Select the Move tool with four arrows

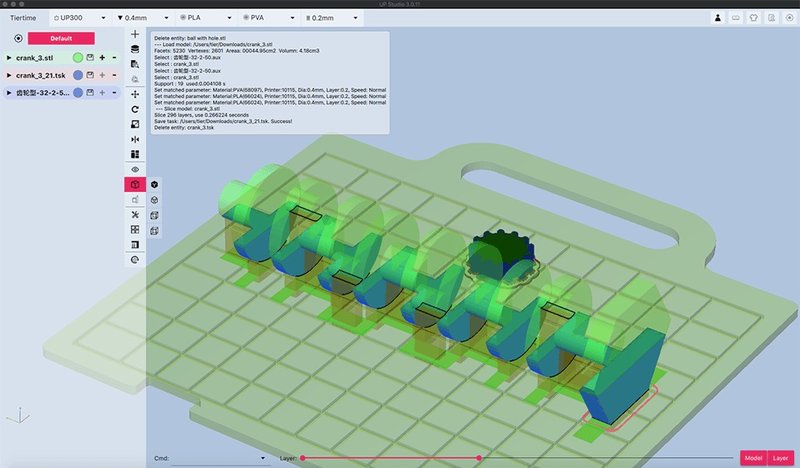tap(135, 93)
